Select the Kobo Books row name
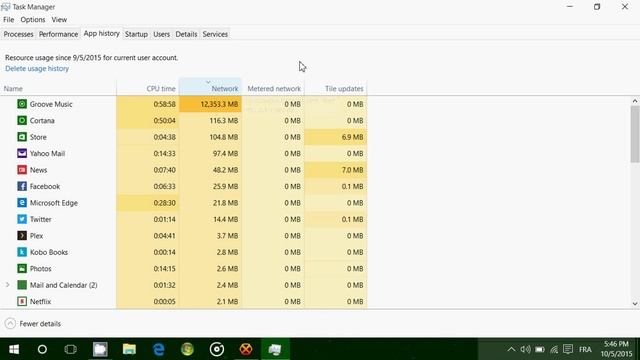640x360 pixels. click(x=49, y=252)
